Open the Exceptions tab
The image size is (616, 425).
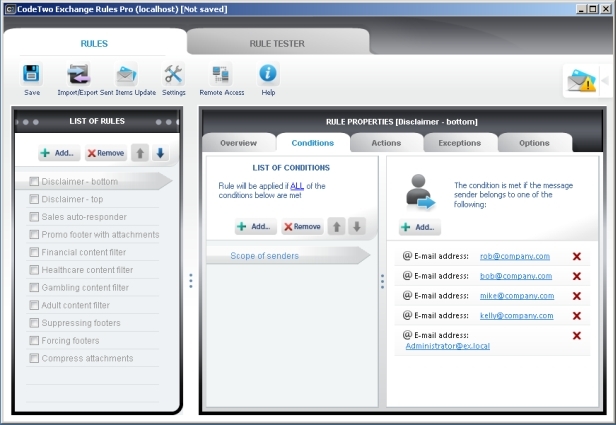click(x=459, y=143)
